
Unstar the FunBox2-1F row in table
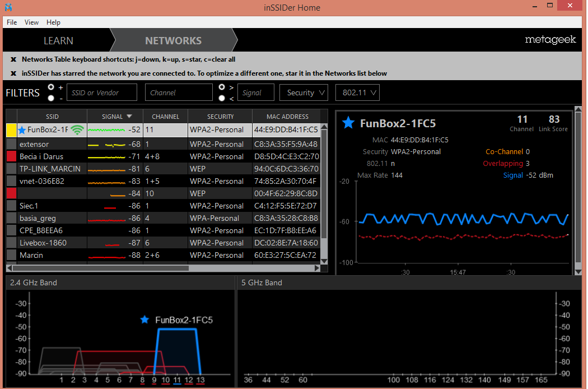pyautogui.click(x=22, y=130)
